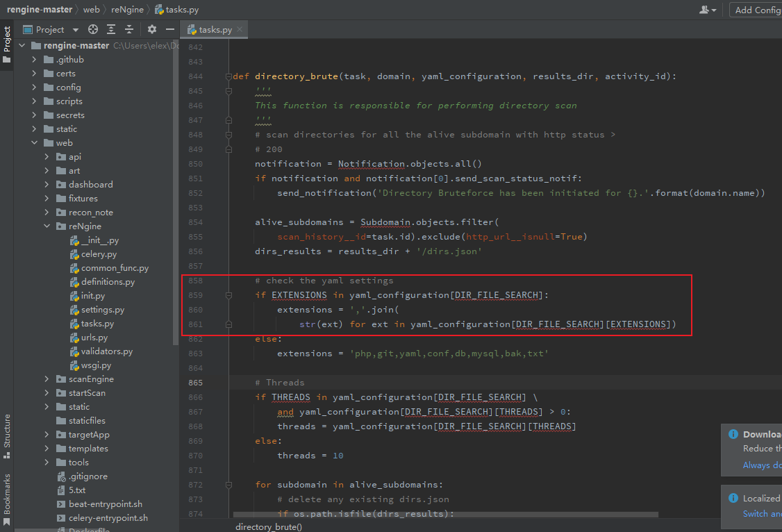Viewport: 782px width, 532px height.
Task: Expand the .github folder
Action: point(34,59)
